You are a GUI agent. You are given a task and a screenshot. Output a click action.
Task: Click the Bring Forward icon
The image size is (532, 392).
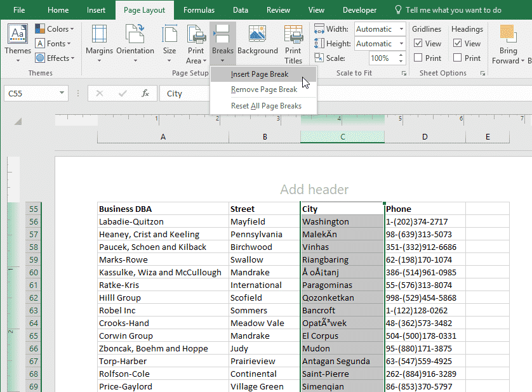click(x=508, y=34)
